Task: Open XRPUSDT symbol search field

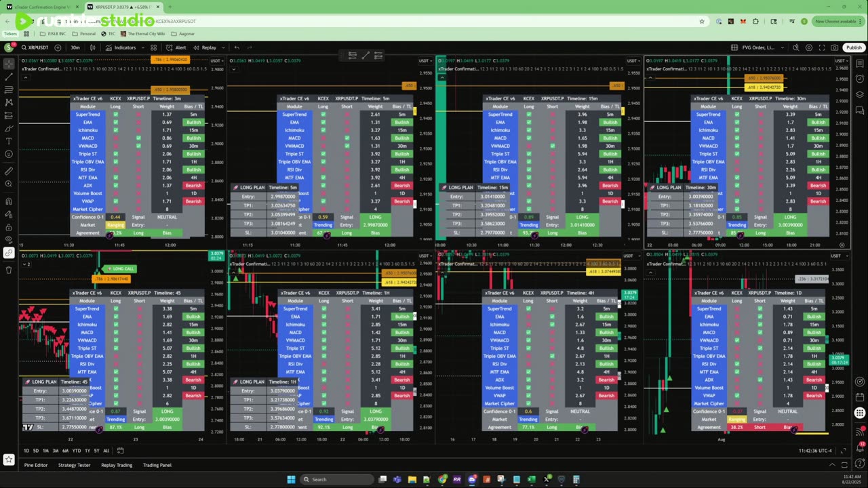Action: tap(35, 47)
